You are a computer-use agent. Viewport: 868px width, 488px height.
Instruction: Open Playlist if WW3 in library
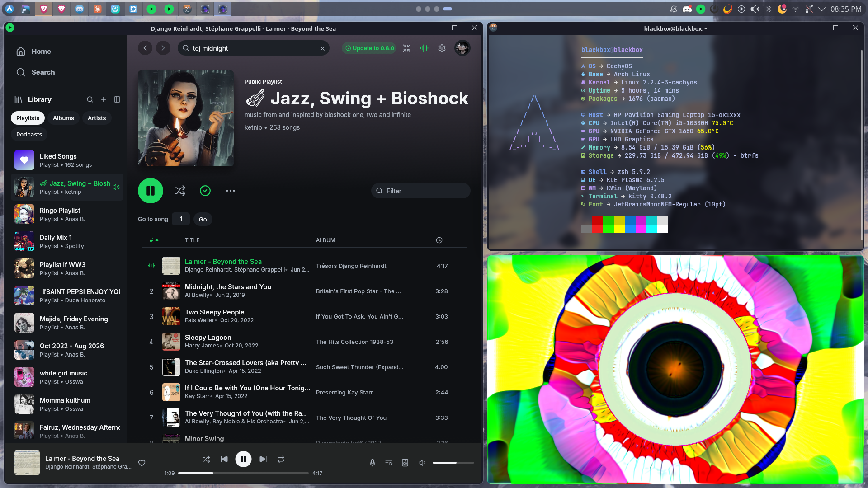click(x=67, y=268)
